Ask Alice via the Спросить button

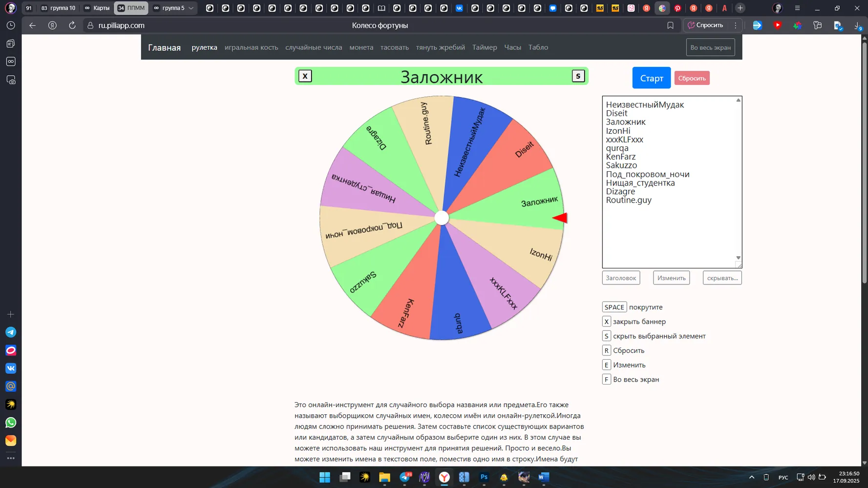[705, 25]
